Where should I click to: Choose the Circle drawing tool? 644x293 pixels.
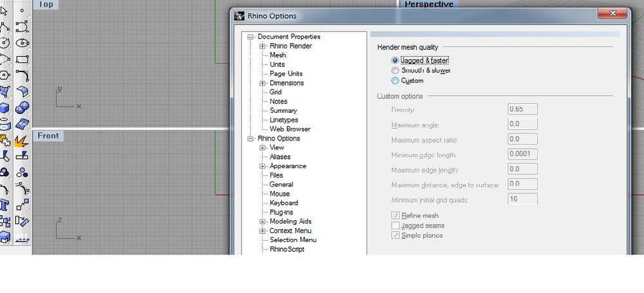point(5,43)
